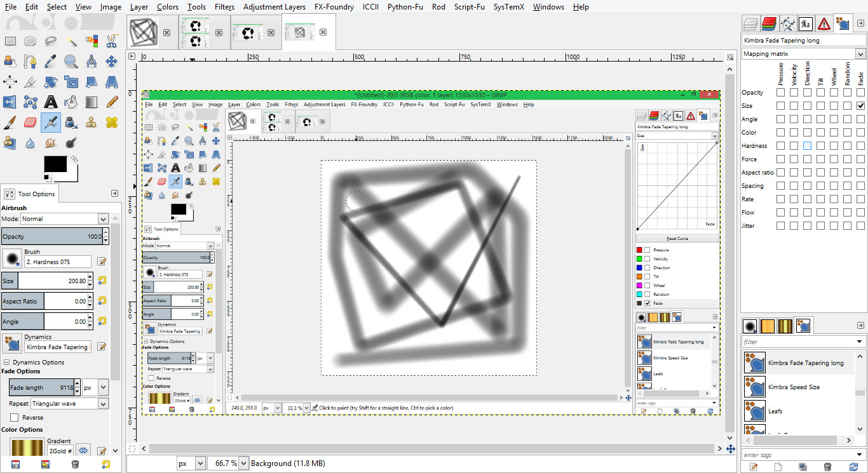Uncheck the Size Fade mapping checkbox
The width and height of the screenshot is (868, 473).
click(x=860, y=106)
